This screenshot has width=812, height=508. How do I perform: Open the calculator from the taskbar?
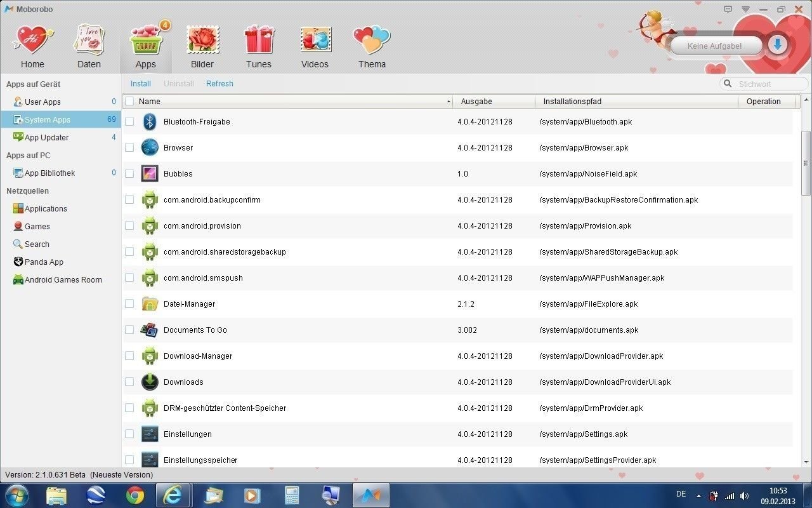[x=292, y=495]
